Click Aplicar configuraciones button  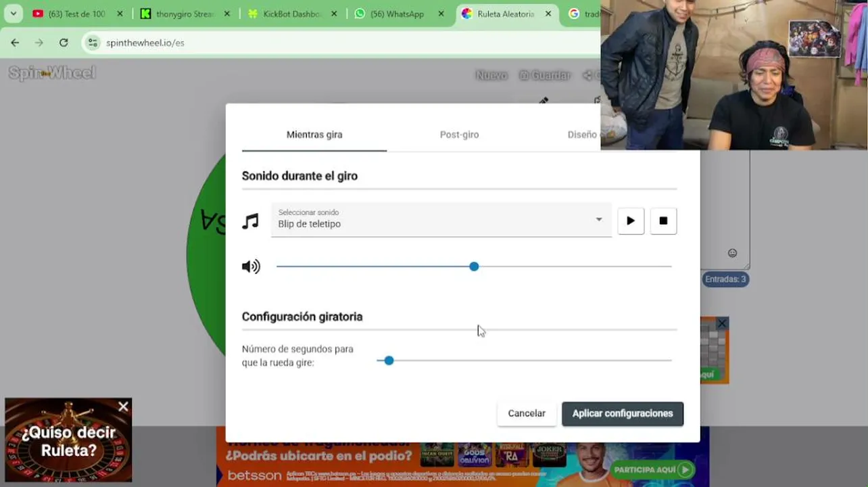(623, 413)
